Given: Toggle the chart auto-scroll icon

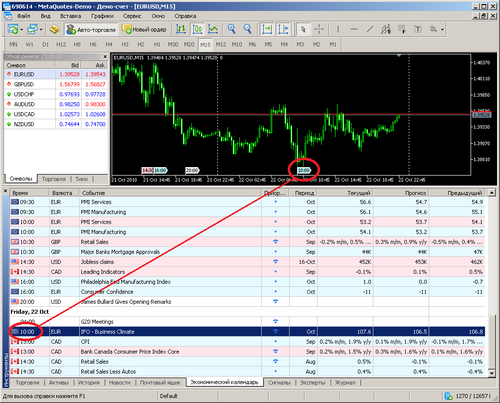Looking at the screenshot, I should 267,29.
